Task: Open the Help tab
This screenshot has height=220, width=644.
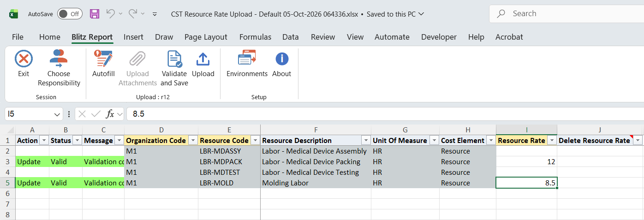Action: 476,37
